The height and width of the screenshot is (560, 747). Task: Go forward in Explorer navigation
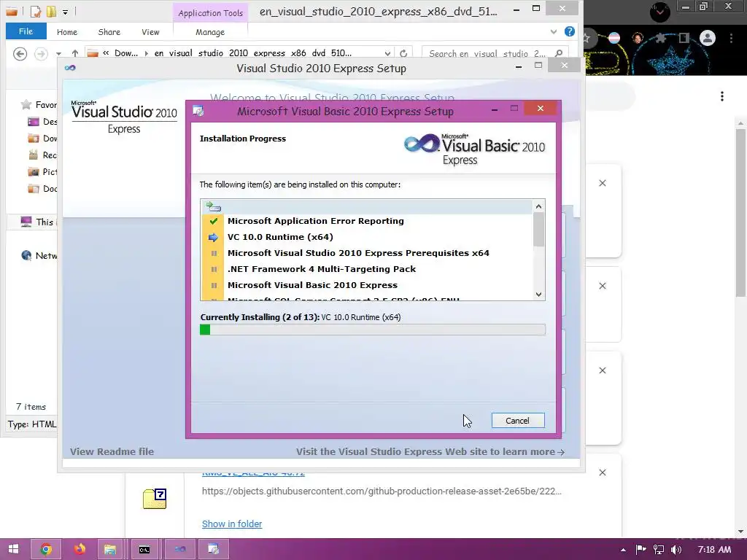point(41,54)
